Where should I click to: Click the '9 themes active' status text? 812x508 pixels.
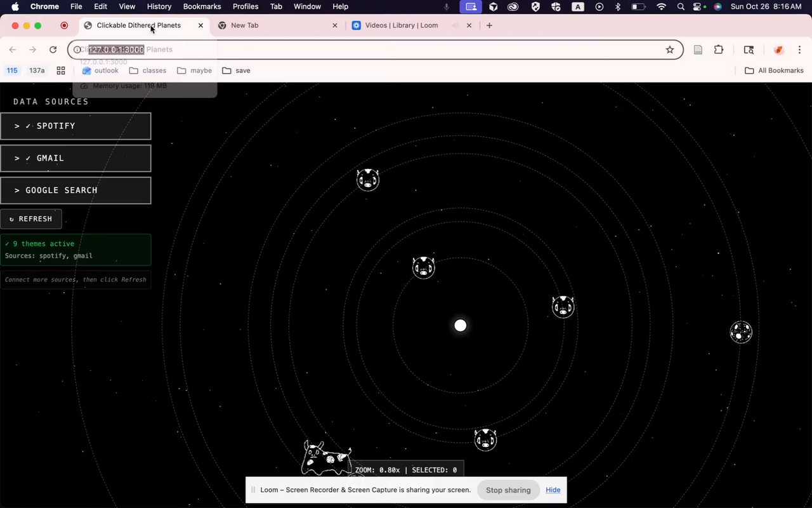tap(40, 244)
